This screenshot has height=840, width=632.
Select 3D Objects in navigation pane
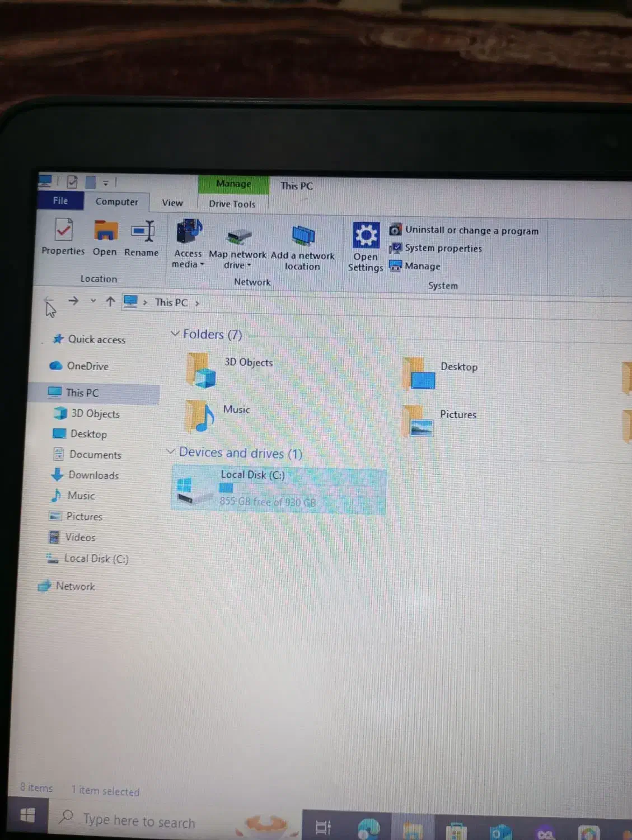87,414
